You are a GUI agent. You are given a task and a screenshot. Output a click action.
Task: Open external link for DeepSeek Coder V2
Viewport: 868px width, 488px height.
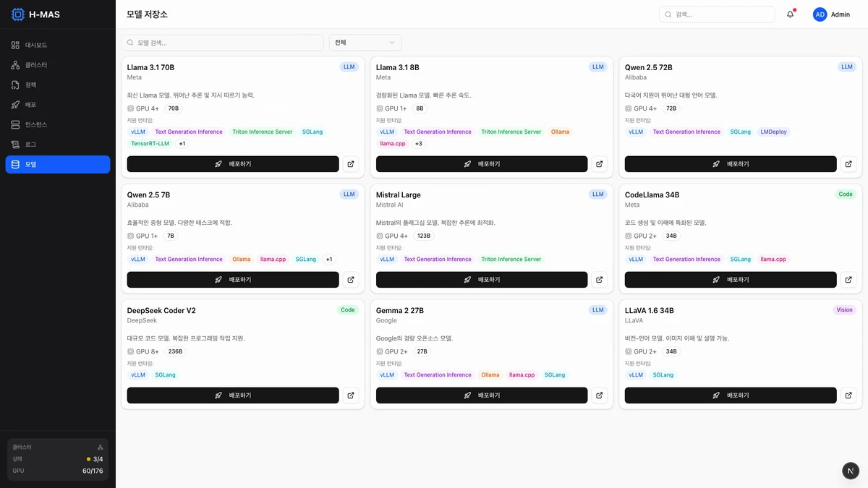coord(351,395)
